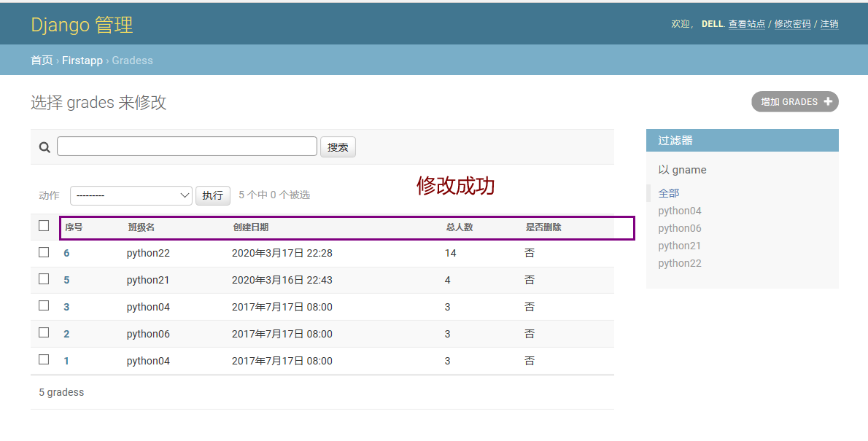Open grade record with ID 6

pyautogui.click(x=66, y=254)
